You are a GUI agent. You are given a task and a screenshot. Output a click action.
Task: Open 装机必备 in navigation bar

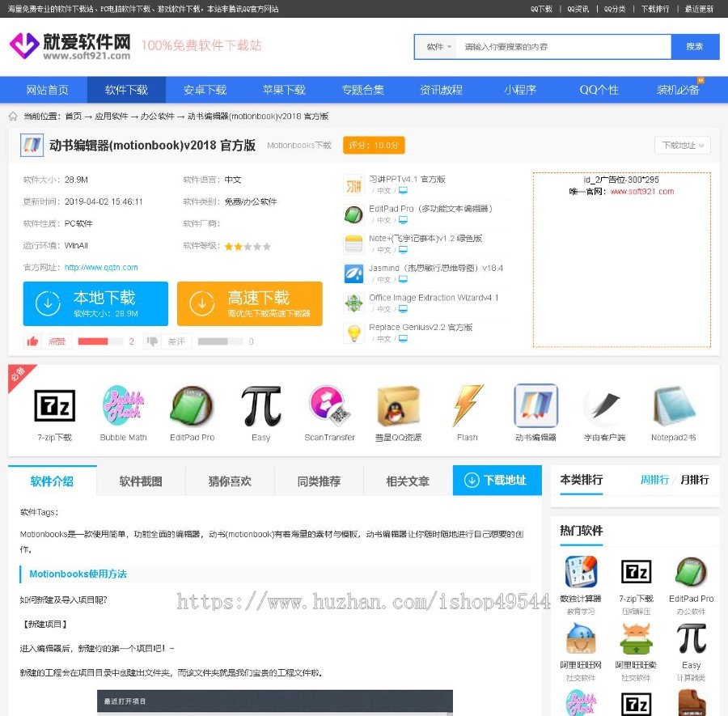pos(677,90)
